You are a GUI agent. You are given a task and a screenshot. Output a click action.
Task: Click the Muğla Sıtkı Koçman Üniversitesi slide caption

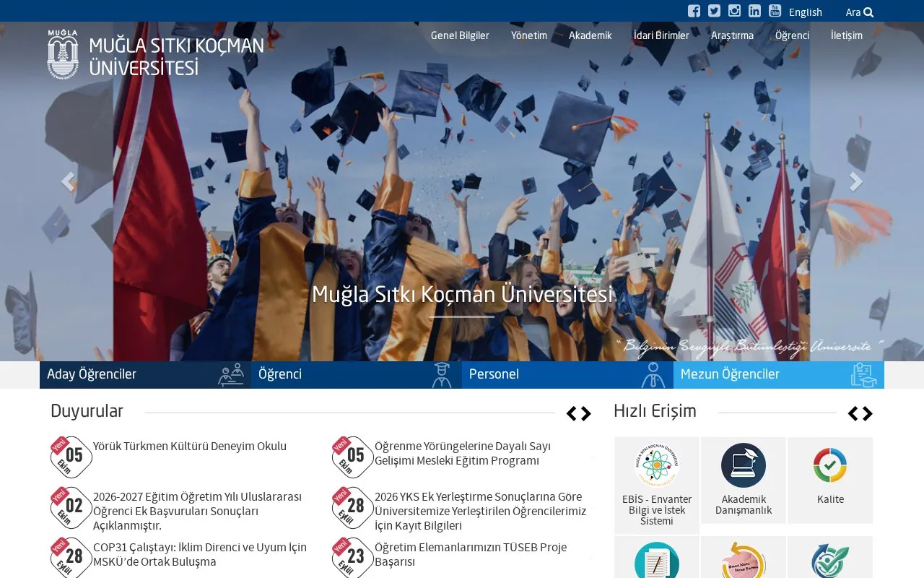click(x=462, y=295)
